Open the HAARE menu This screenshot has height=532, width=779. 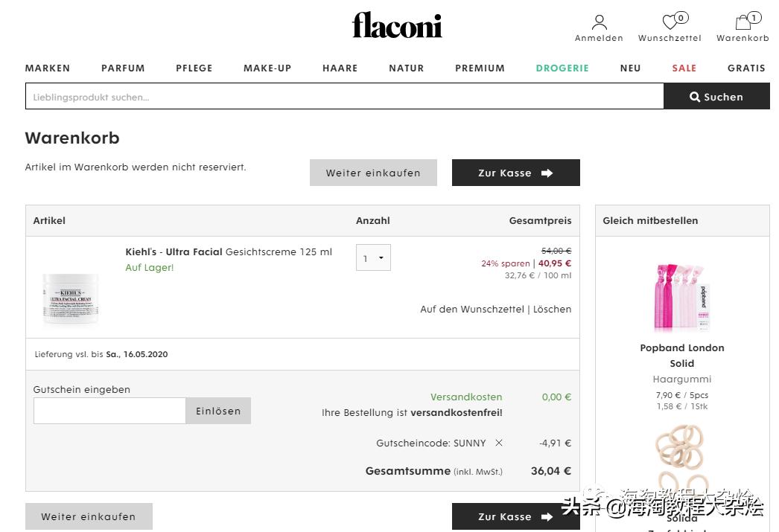click(x=340, y=68)
